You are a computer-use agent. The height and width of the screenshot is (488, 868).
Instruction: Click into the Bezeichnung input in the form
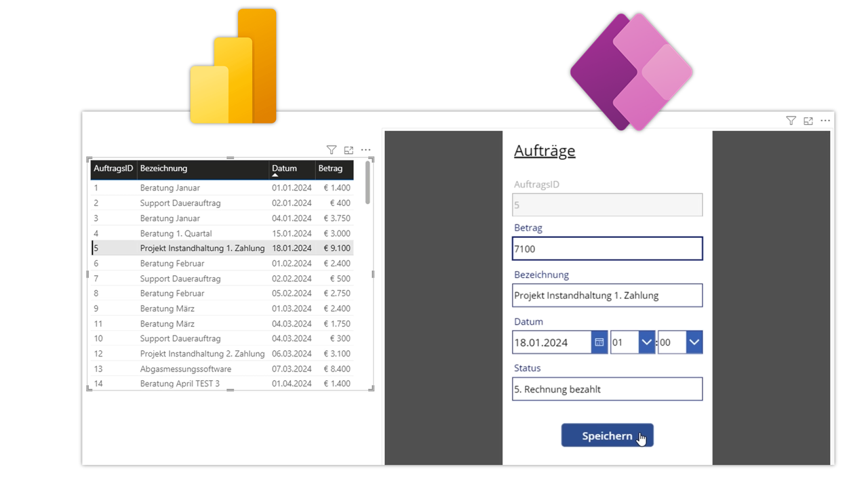[x=607, y=296]
